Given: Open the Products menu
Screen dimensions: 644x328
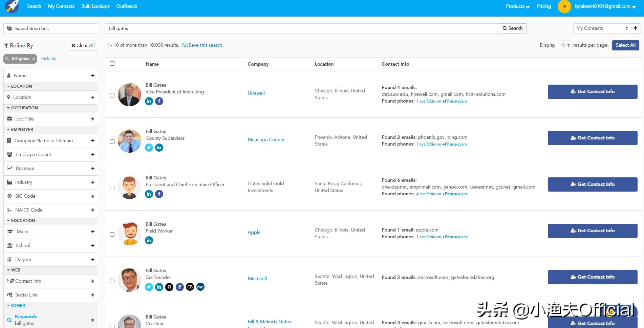Looking at the screenshot, I should [517, 6].
